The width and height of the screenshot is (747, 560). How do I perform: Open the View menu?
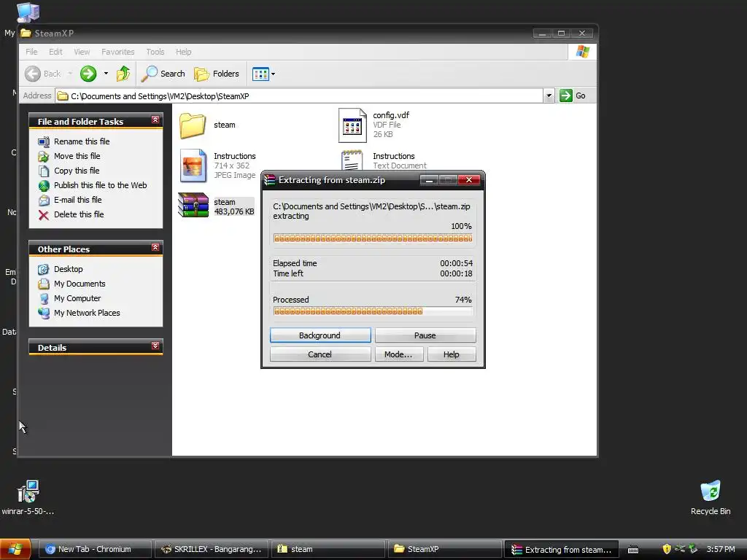point(82,52)
